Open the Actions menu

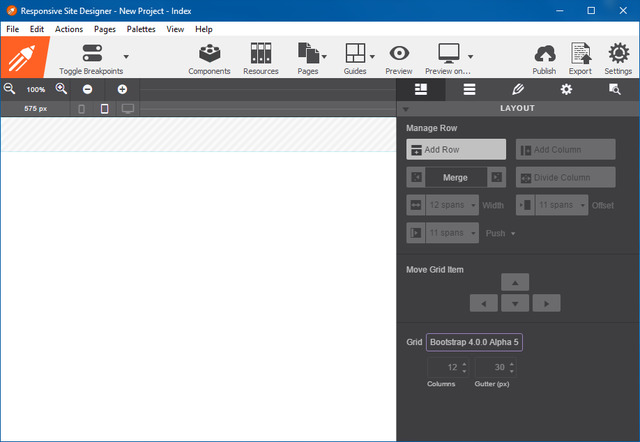click(69, 29)
